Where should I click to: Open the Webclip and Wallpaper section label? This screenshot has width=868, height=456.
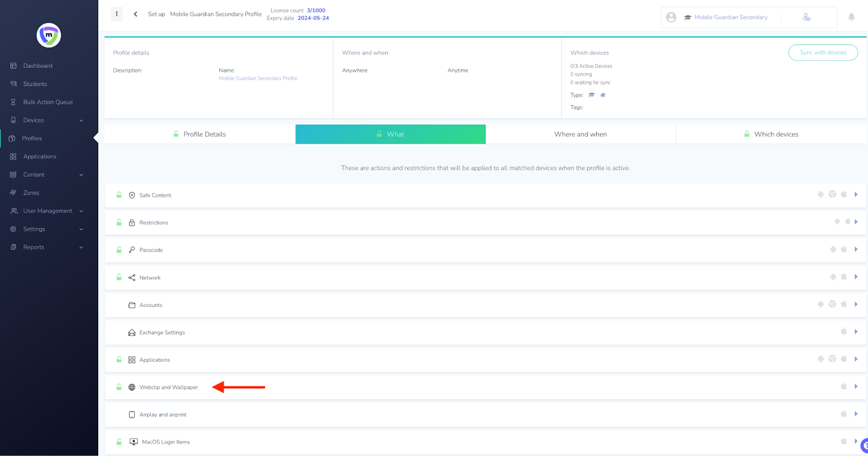[x=169, y=387]
